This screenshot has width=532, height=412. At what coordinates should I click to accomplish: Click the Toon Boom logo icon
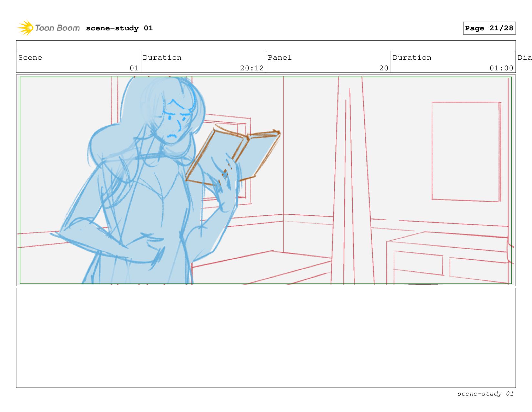[25, 28]
